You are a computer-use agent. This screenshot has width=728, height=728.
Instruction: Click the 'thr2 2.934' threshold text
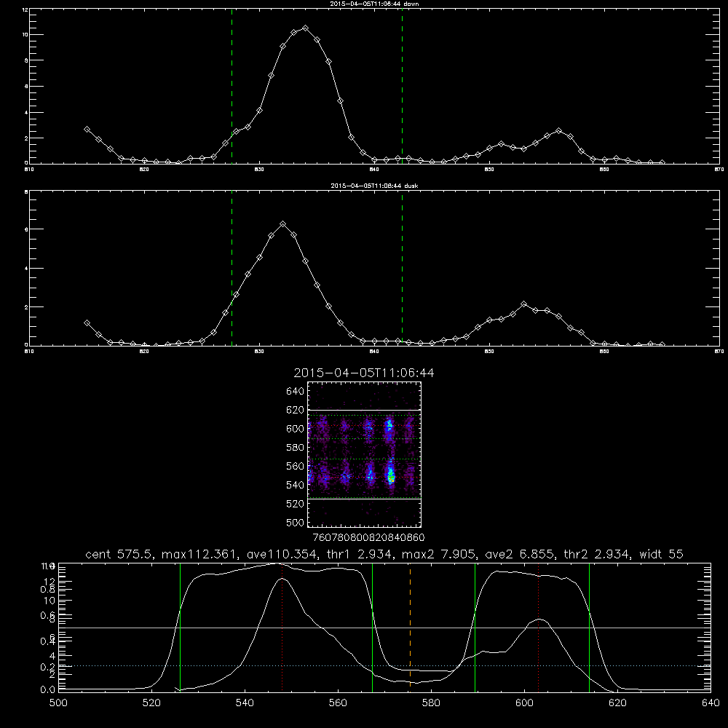(596, 554)
